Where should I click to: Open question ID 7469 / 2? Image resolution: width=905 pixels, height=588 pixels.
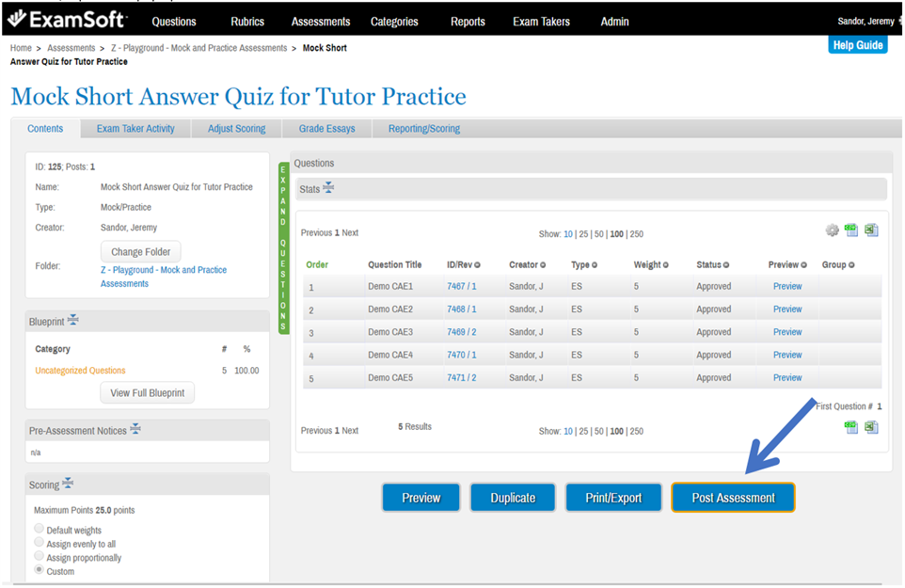[462, 332]
